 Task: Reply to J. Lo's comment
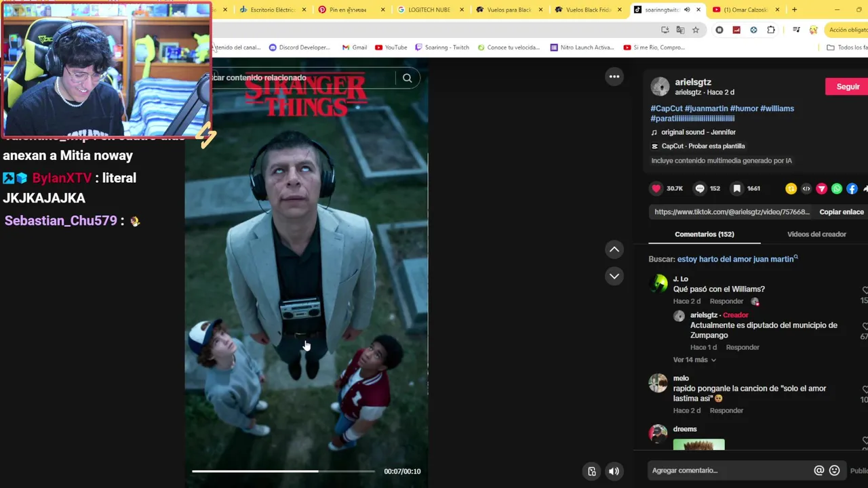point(726,302)
